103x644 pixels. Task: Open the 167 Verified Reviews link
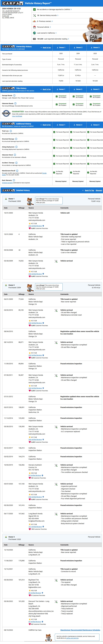(x=35, y=527)
